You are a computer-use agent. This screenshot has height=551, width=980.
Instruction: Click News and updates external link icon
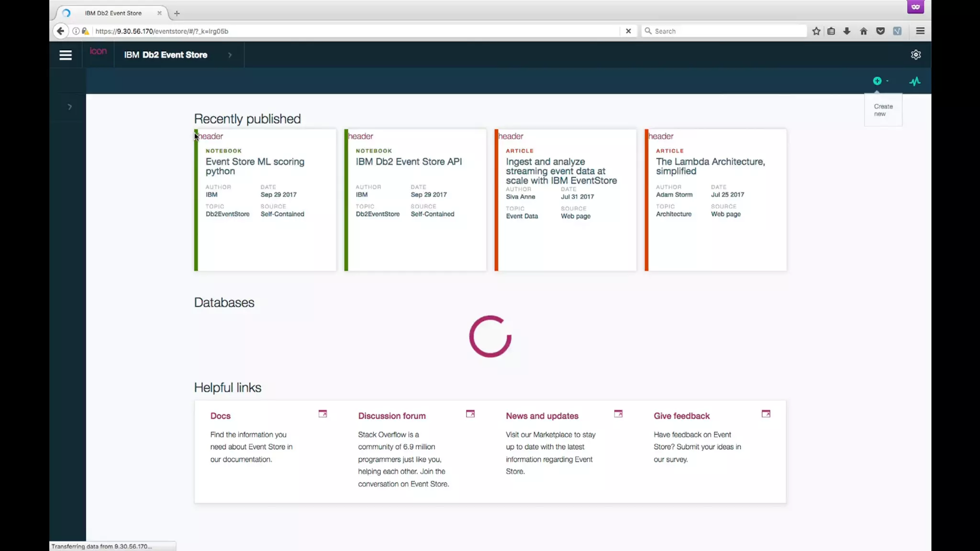pos(618,414)
